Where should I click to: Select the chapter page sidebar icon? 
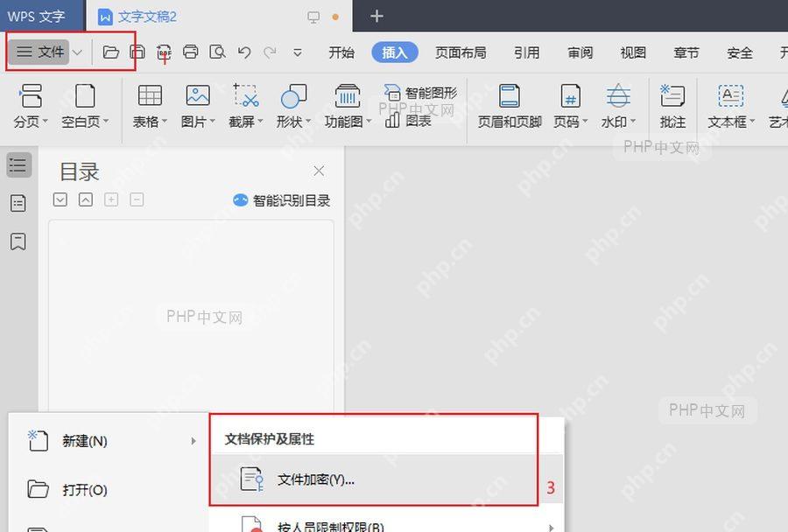pyautogui.click(x=18, y=203)
